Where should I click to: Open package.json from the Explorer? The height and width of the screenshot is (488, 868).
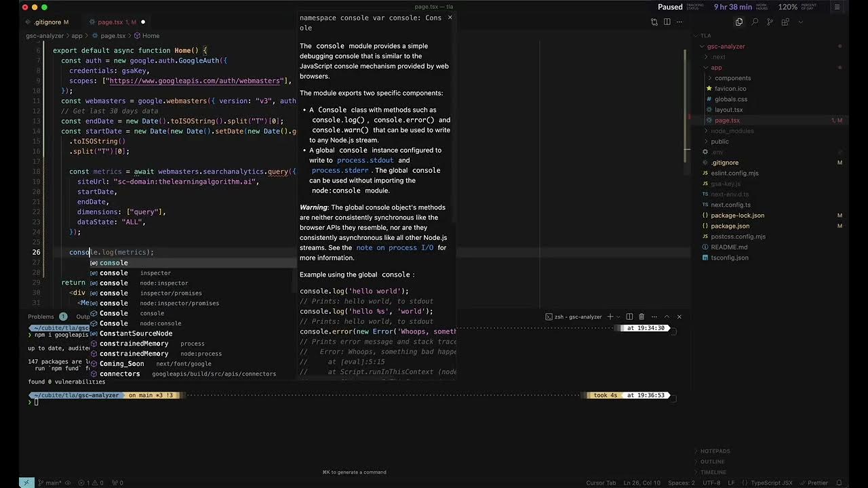pyautogui.click(x=730, y=226)
